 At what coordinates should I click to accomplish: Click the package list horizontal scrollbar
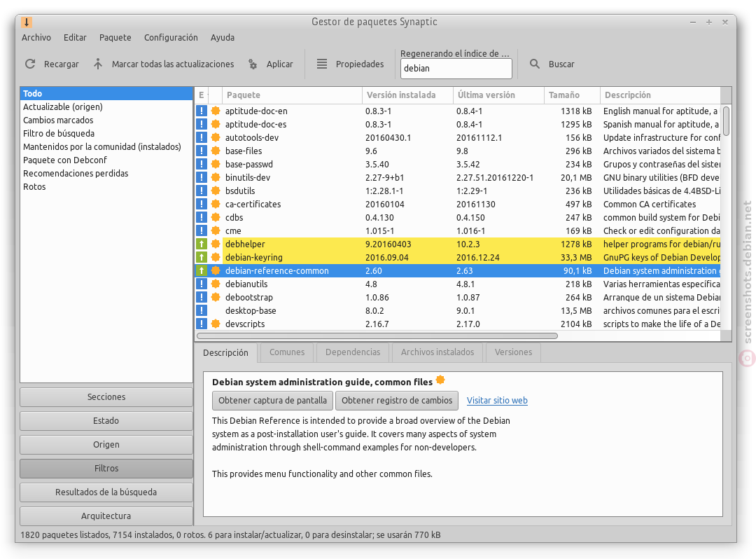[x=377, y=336]
